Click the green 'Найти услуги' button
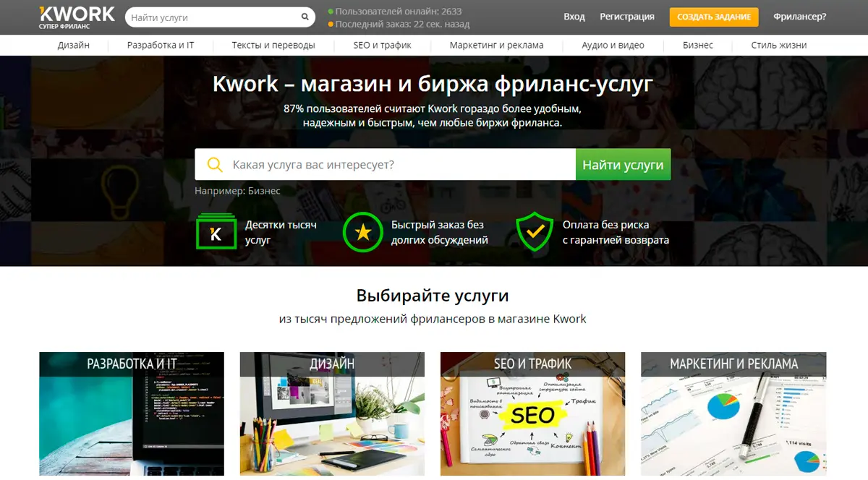 pos(623,165)
